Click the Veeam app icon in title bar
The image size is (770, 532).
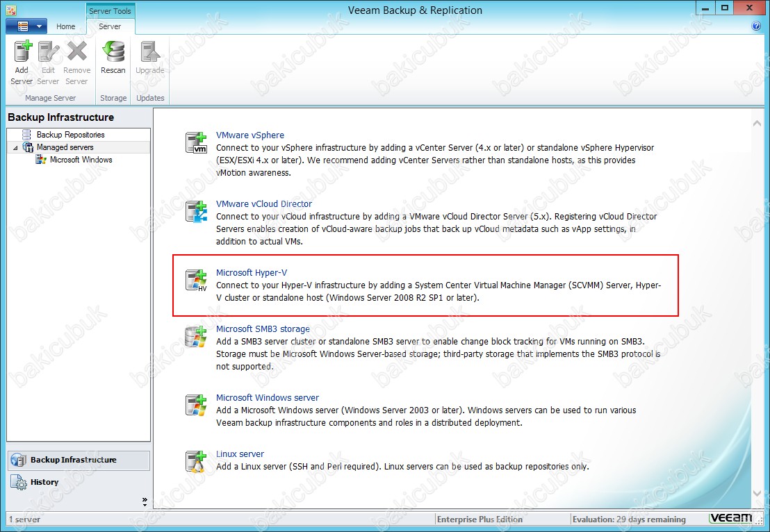pyautogui.click(x=11, y=10)
